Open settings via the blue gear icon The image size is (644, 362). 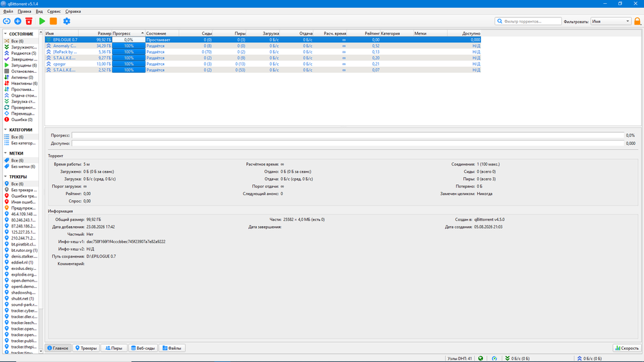coord(66,21)
